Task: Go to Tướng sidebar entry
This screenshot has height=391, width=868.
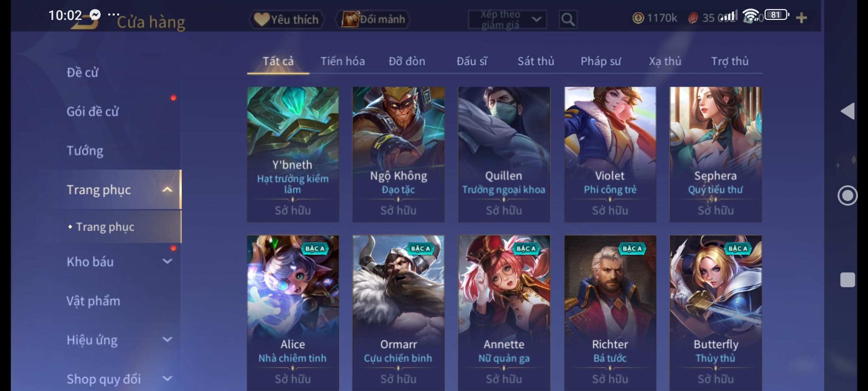Action: 85,151
